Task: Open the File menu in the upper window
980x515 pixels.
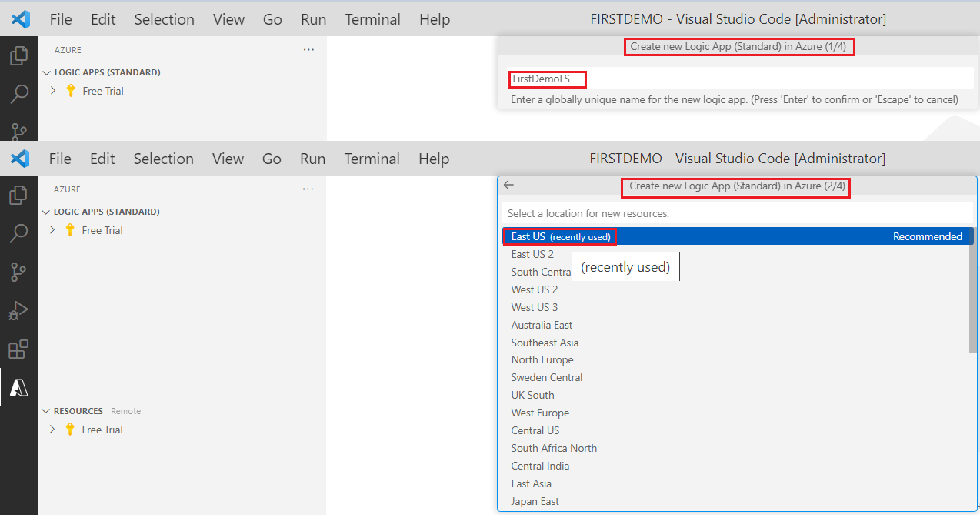Action: [61, 19]
